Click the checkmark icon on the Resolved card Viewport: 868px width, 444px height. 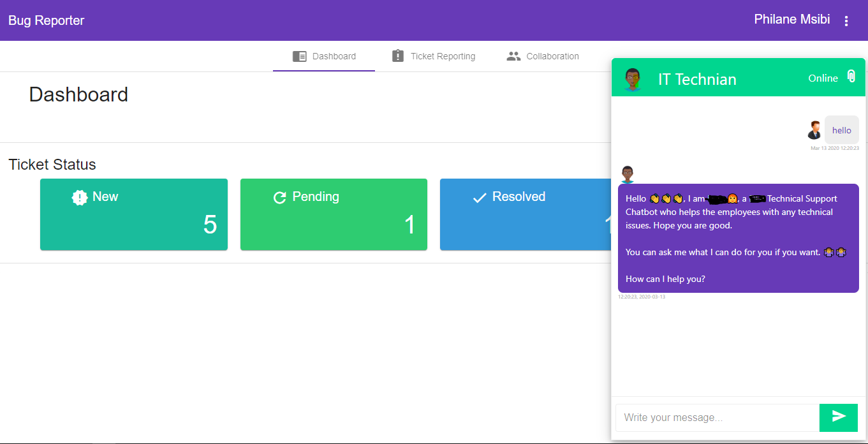coord(479,197)
